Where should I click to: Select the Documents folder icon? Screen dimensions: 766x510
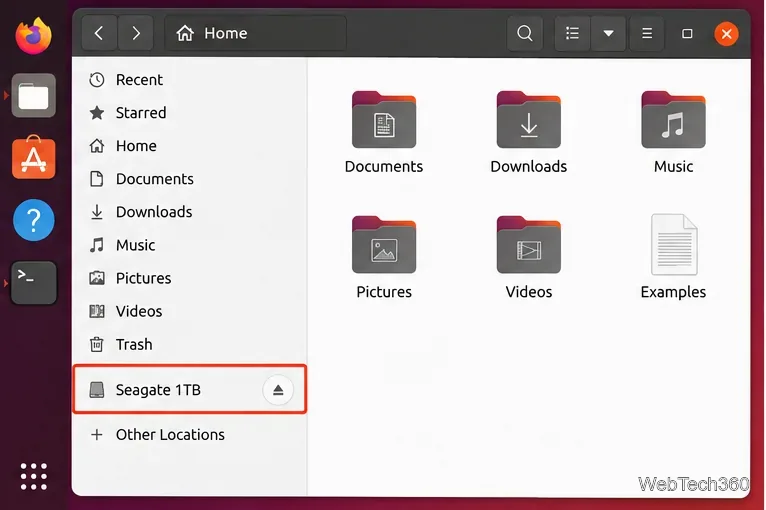[x=384, y=120]
